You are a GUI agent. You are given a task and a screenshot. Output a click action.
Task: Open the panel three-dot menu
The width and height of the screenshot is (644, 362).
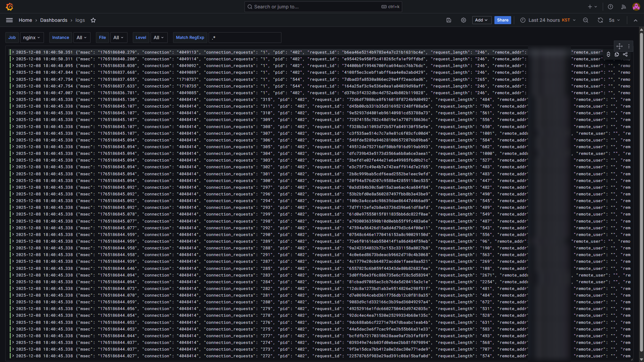[x=629, y=46]
